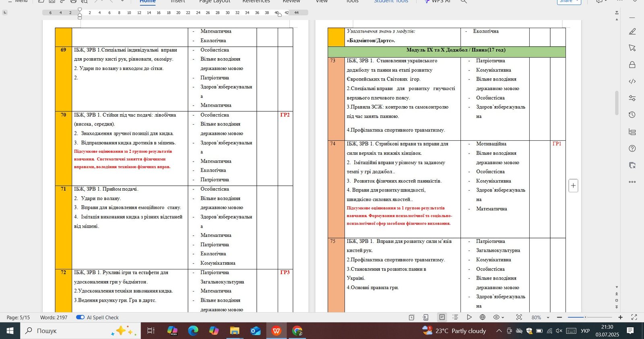The width and height of the screenshot is (644, 339).
Task: Click the zoom slider handle
Action: (x=585, y=317)
